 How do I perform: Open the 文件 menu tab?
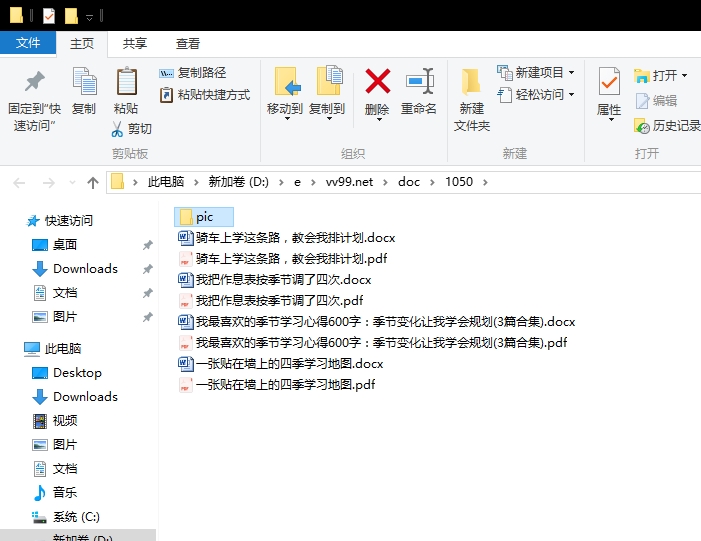pyautogui.click(x=28, y=43)
